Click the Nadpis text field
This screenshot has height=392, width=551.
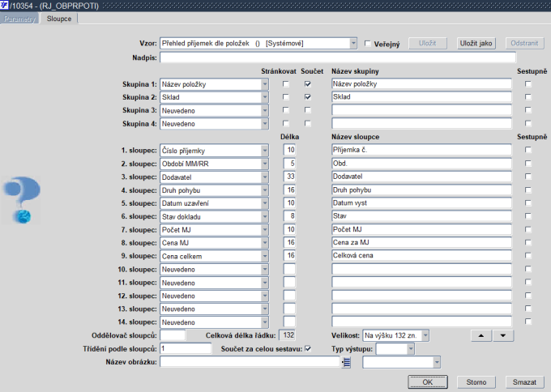(x=338, y=58)
